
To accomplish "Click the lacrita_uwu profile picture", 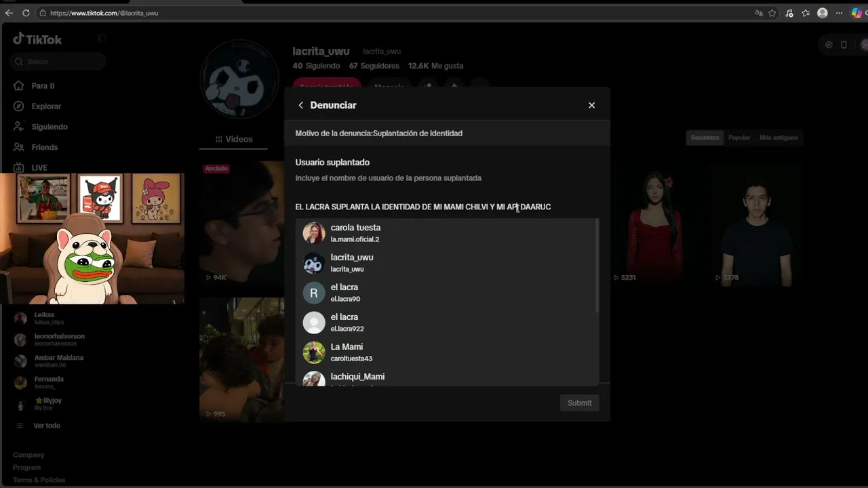I will pos(239,80).
